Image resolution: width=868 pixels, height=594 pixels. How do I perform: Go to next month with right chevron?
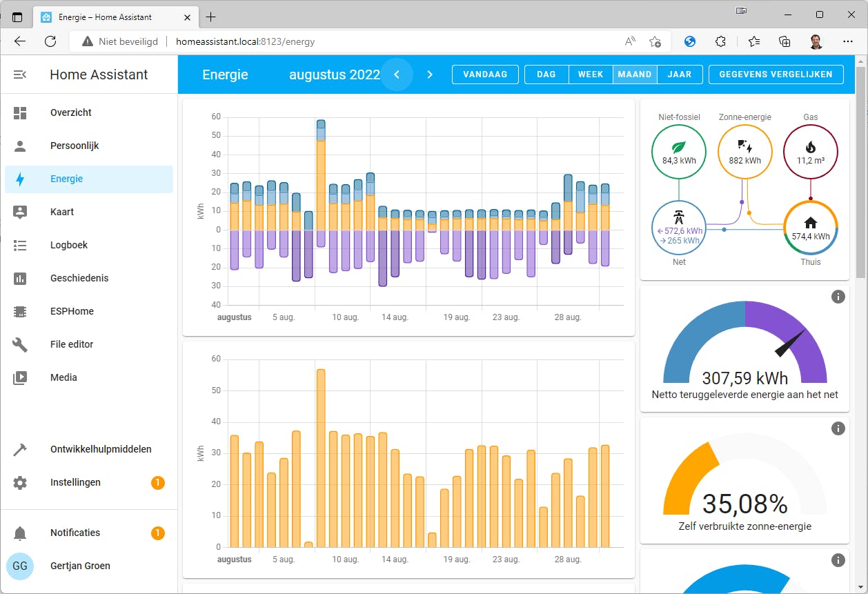pos(430,75)
